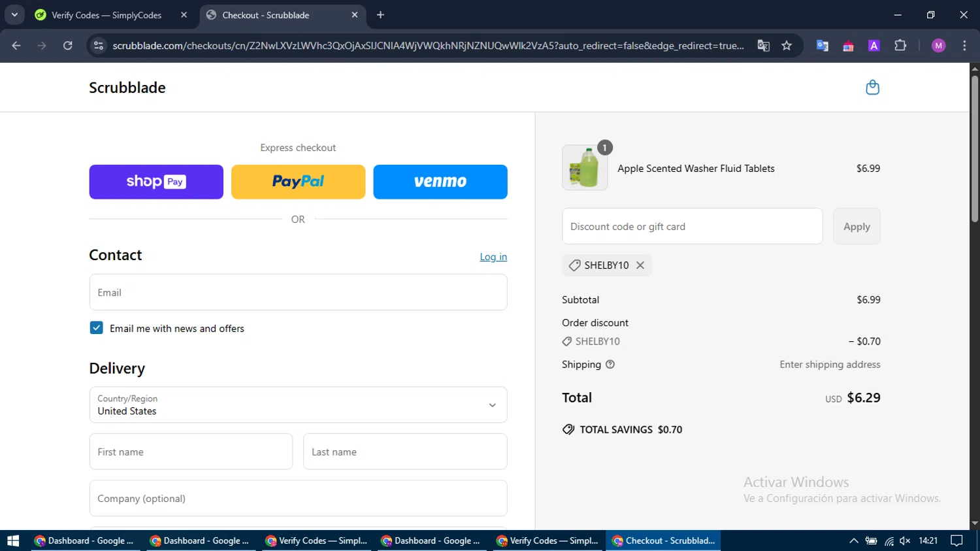
Task: Click the battery tray icon
Action: pyautogui.click(x=871, y=541)
